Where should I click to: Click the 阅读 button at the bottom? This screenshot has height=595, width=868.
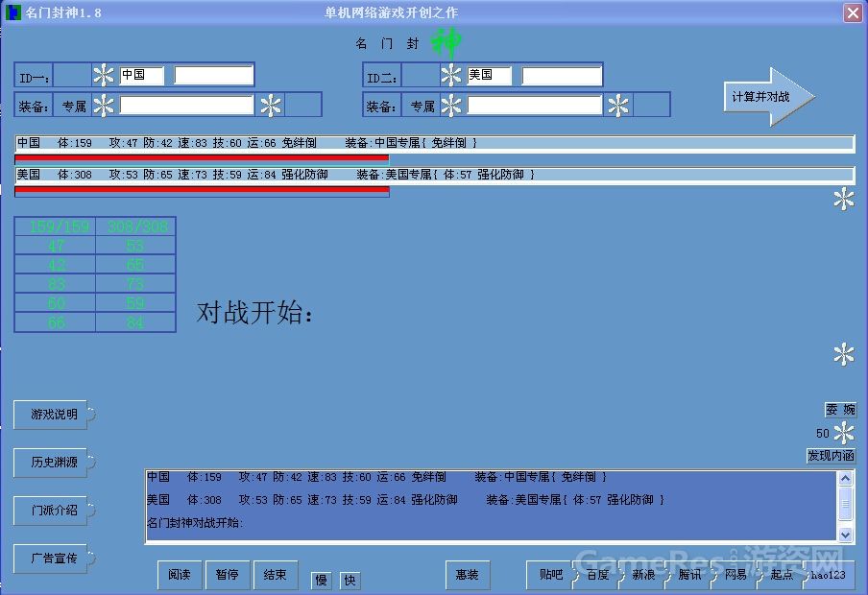180,575
